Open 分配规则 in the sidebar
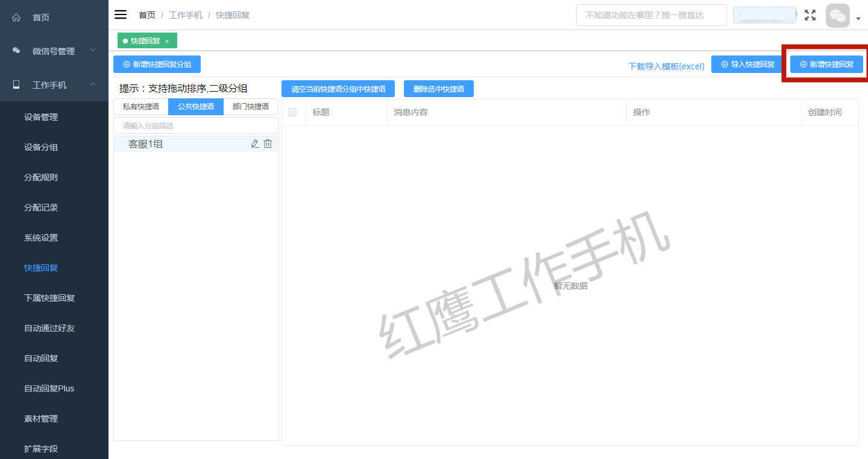 coord(41,177)
